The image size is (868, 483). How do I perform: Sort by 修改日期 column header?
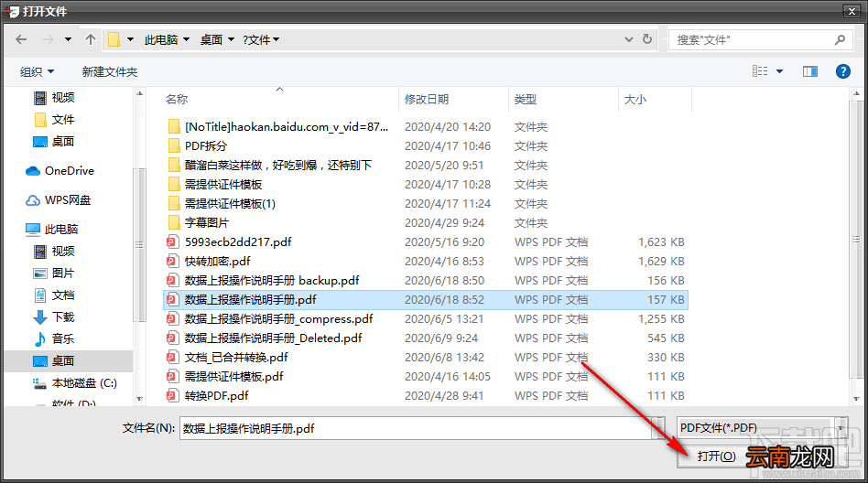[x=427, y=100]
